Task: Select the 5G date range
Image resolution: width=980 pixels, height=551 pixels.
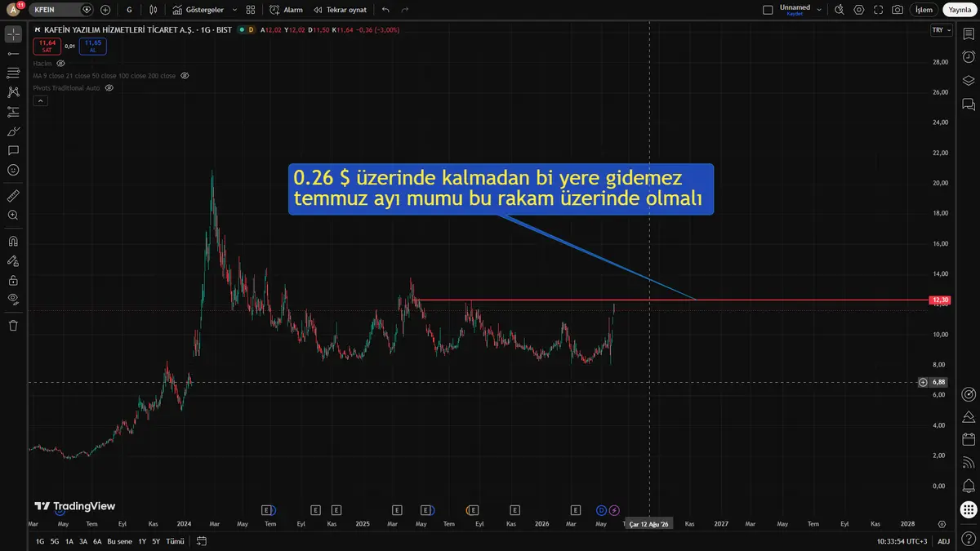Action: 55,541
